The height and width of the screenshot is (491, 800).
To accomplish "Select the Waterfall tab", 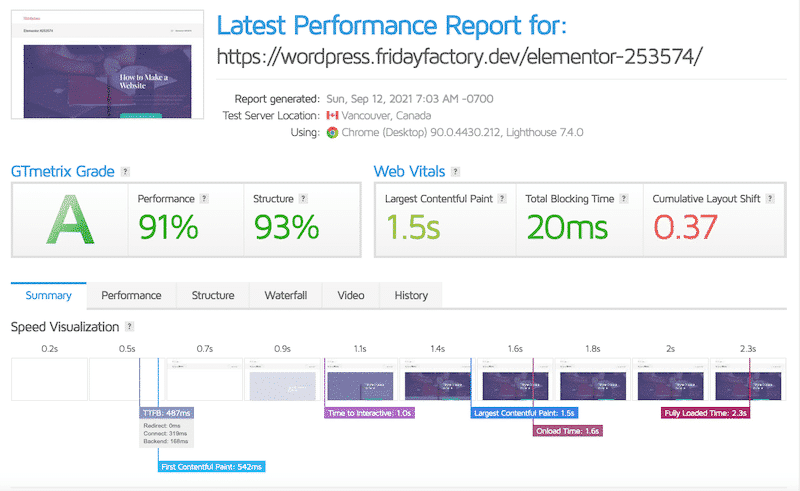I will click(285, 295).
